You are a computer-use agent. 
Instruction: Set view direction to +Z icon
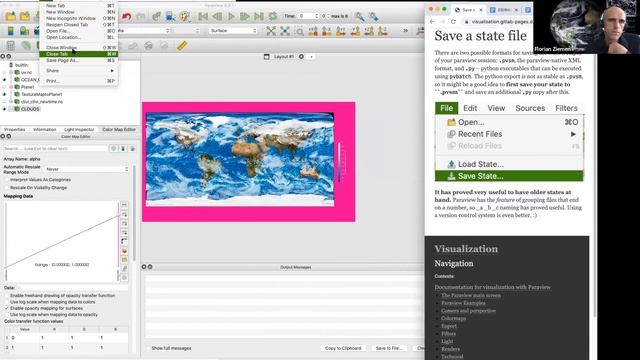(x=369, y=31)
